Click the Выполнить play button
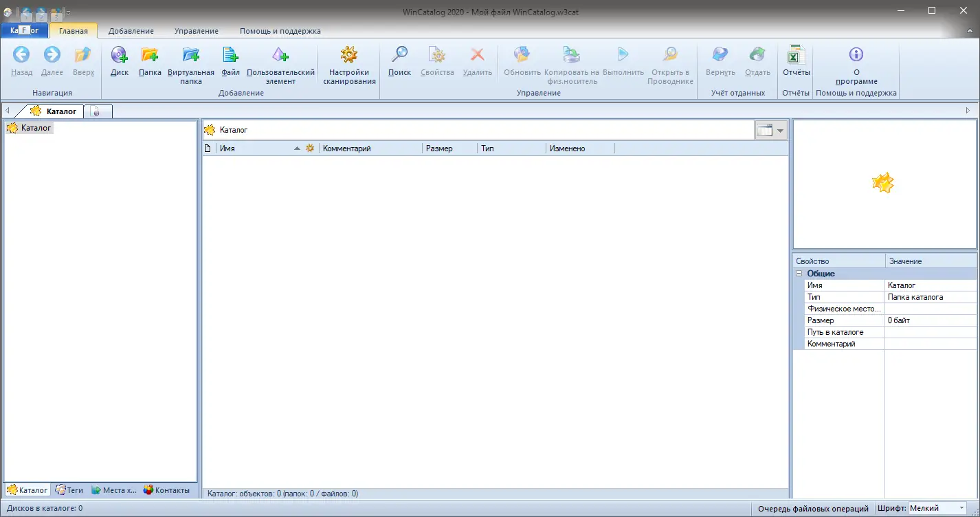Screen dimensions: 980x517 [623, 61]
